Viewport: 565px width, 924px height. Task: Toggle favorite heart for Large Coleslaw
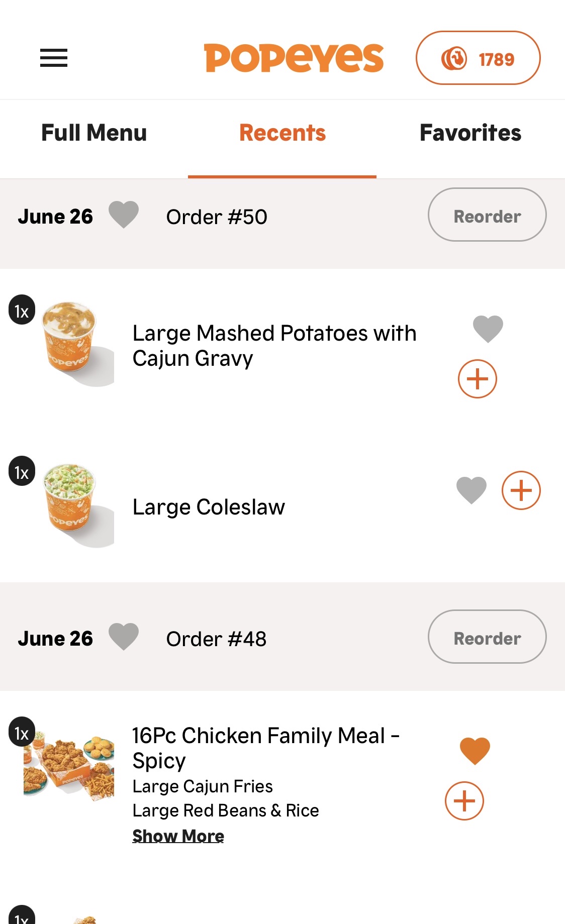(471, 490)
